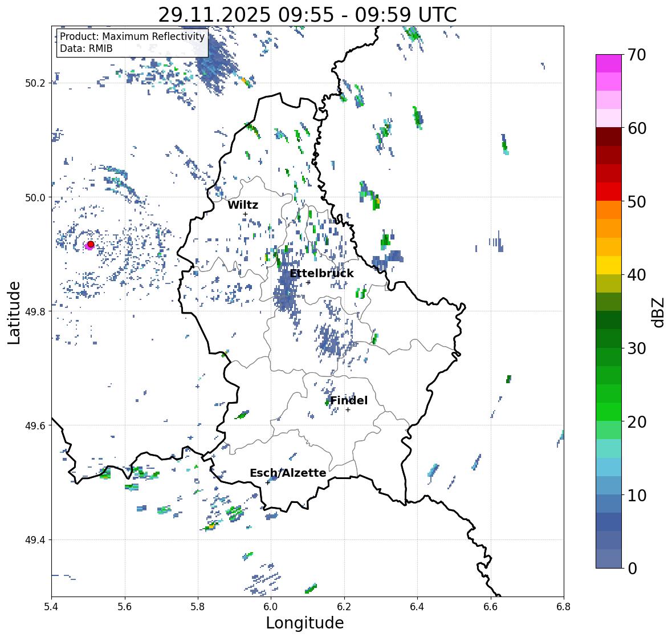Click the 0 dBZ colorbar tick label
The image size is (672, 637).
tap(632, 569)
